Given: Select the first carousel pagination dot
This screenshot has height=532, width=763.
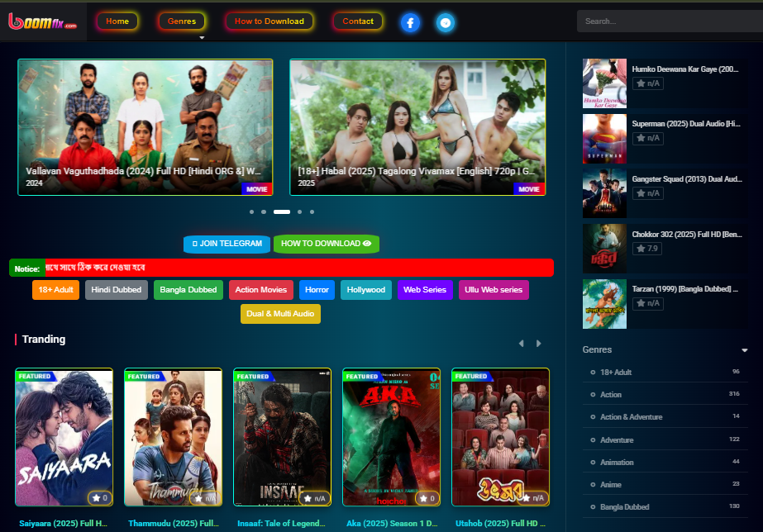Looking at the screenshot, I should [251, 212].
